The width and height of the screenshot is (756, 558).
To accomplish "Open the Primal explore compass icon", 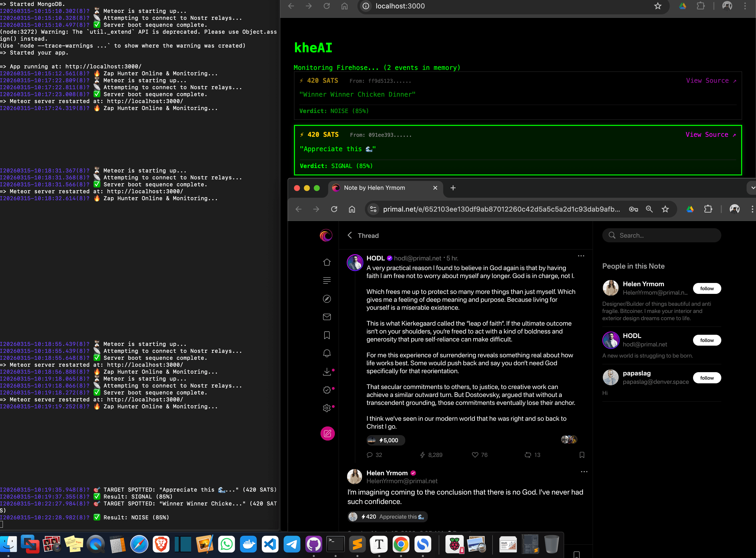I will click(327, 299).
